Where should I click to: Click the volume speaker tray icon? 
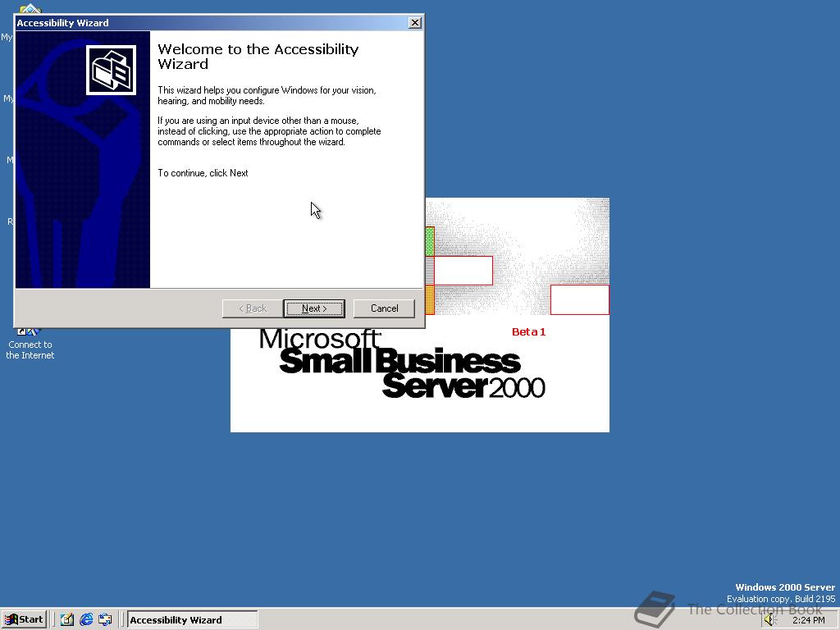[769, 620]
